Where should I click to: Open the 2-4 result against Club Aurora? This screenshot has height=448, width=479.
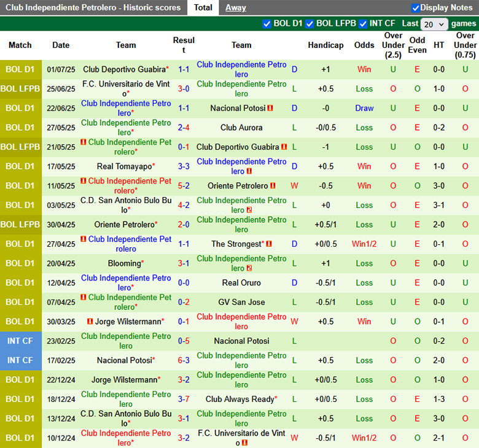[x=184, y=128]
